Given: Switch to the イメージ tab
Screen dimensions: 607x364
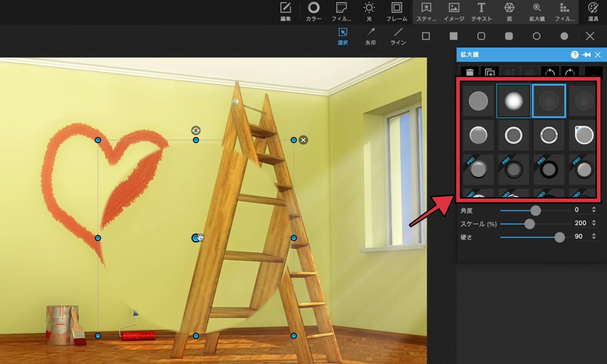Looking at the screenshot, I should (454, 12).
